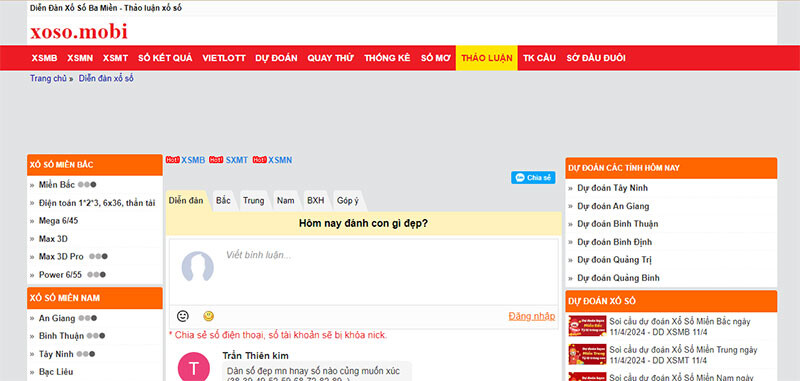Image resolution: width=800 pixels, height=381 pixels.
Task: Switch to the BXH tab
Action: tap(315, 200)
